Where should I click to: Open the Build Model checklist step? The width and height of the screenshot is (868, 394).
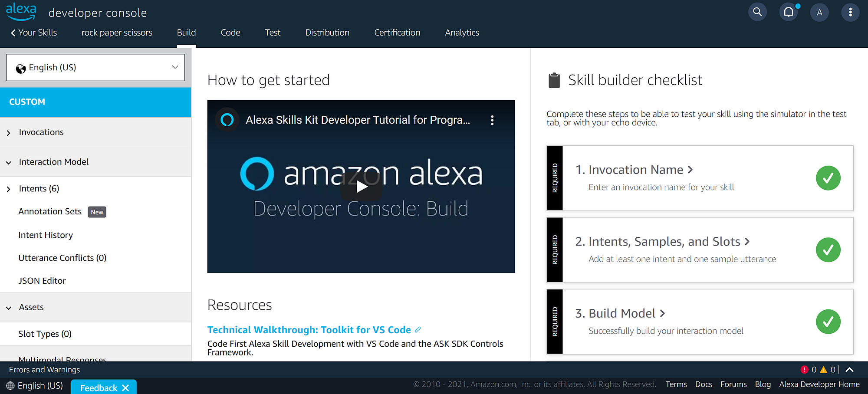point(620,313)
